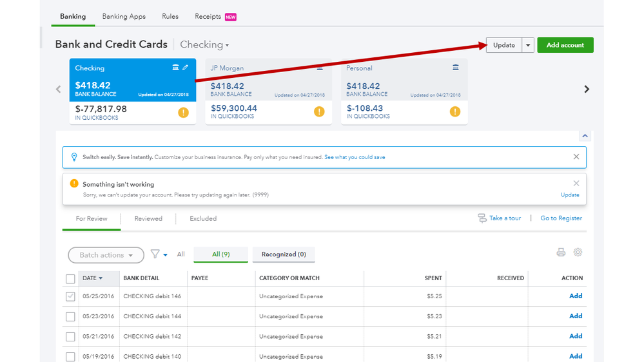
Task: Click the warning icon on JP Morgan card
Action: click(x=319, y=111)
